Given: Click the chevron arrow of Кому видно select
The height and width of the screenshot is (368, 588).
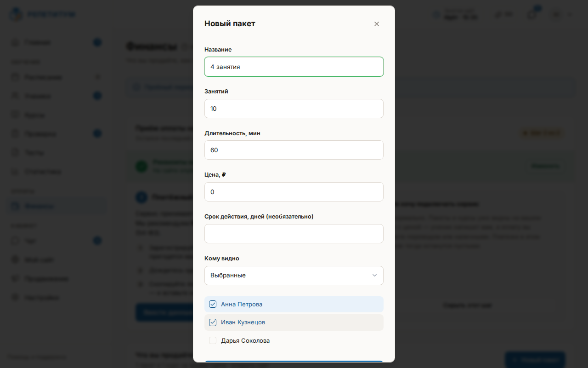Looking at the screenshot, I should [374, 276].
